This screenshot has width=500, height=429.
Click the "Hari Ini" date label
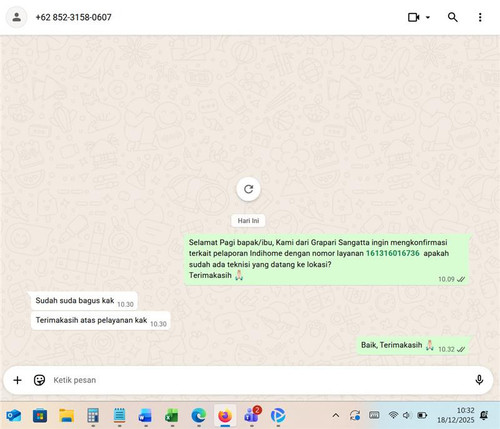click(x=248, y=221)
